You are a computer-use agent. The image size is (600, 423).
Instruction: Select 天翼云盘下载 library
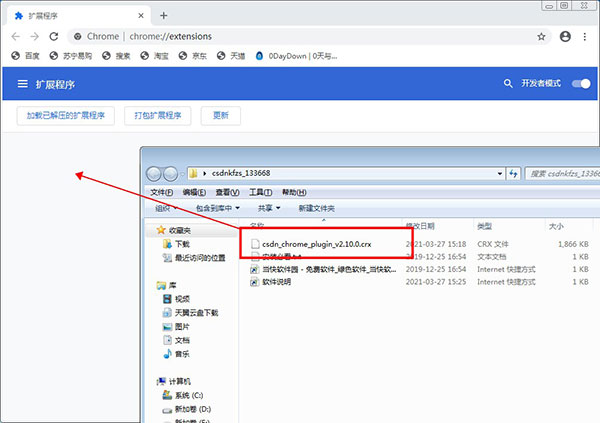[x=191, y=313]
